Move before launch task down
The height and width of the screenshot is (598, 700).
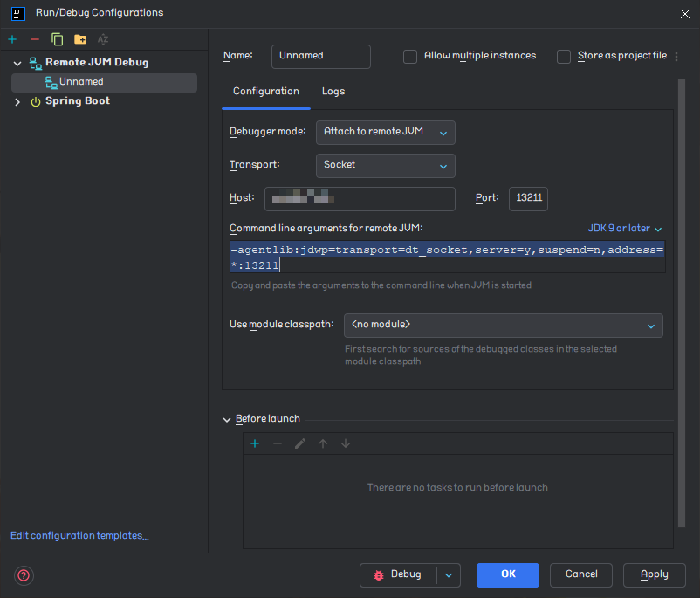[346, 443]
